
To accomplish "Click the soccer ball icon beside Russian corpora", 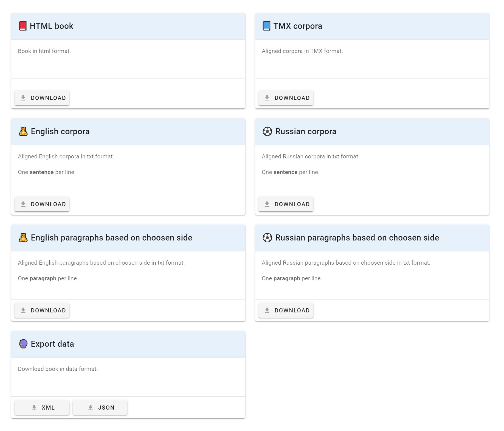I will coord(267,131).
